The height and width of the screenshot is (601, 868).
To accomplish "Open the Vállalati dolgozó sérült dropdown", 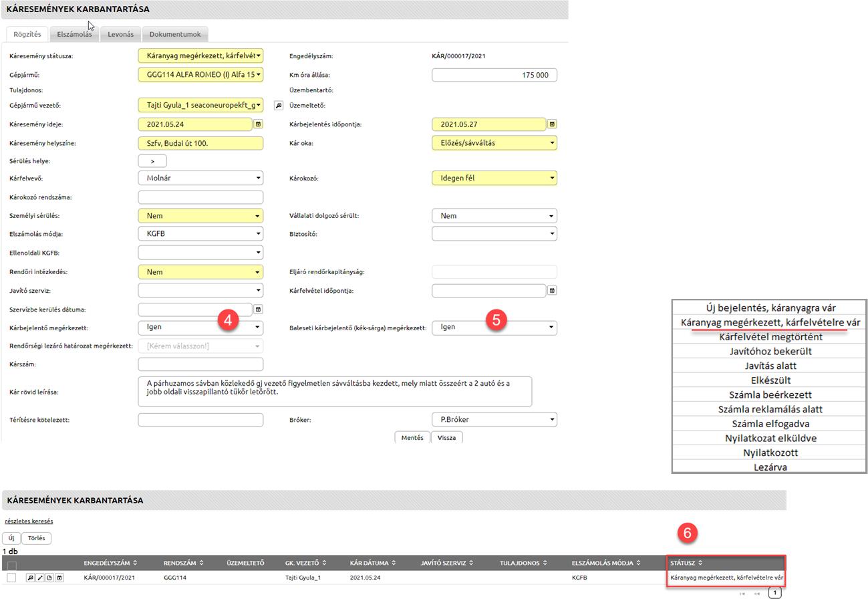I will click(x=494, y=216).
